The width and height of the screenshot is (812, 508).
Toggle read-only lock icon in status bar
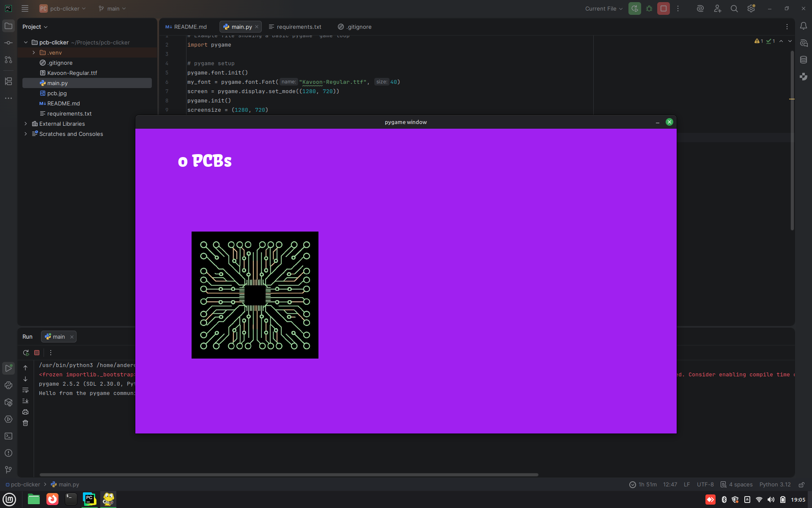pyautogui.click(x=801, y=485)
